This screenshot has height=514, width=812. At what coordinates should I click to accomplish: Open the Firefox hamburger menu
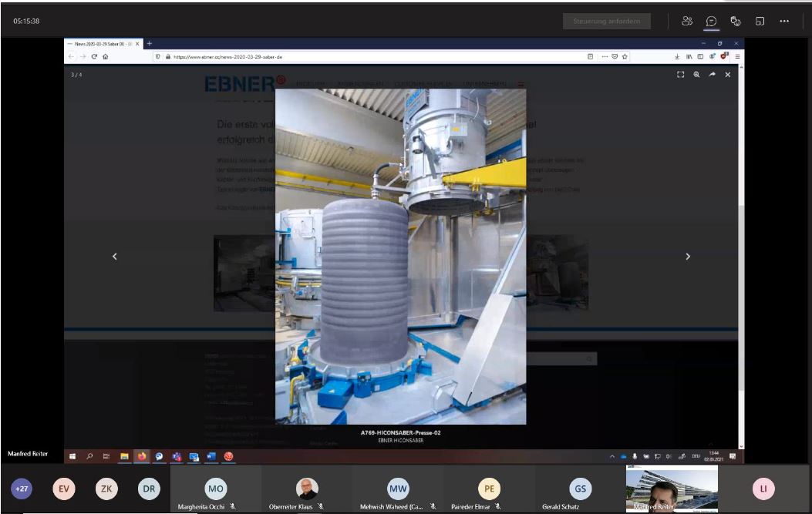(x=737, y=56)
